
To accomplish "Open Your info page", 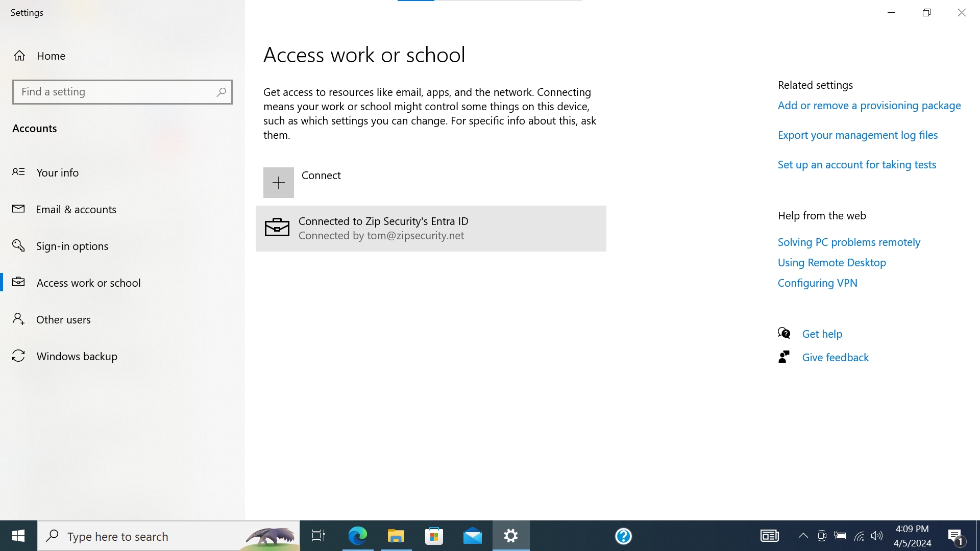I will pyautogui.click(x=57, y=172).
